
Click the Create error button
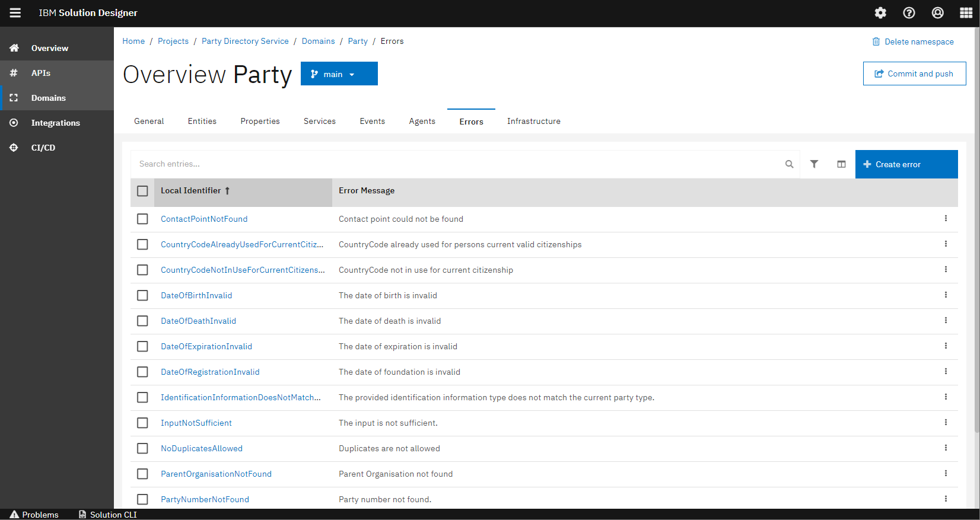pyautogui.click(x=906, y=164)
